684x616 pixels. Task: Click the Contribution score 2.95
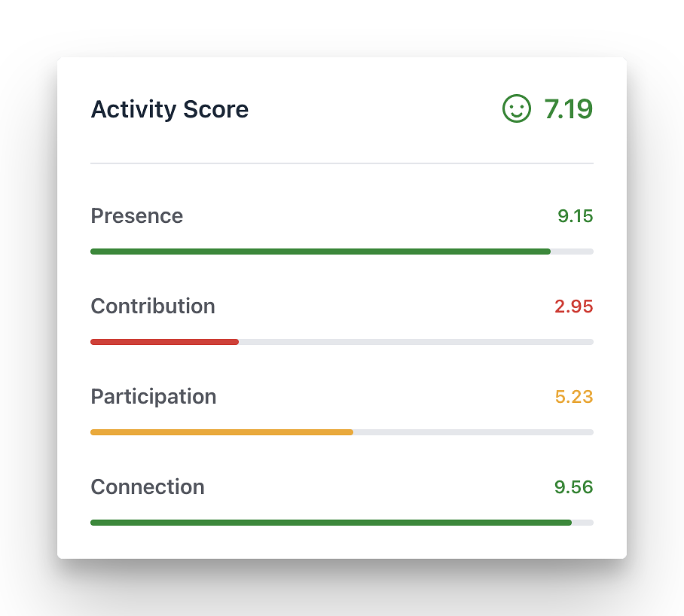573,306
